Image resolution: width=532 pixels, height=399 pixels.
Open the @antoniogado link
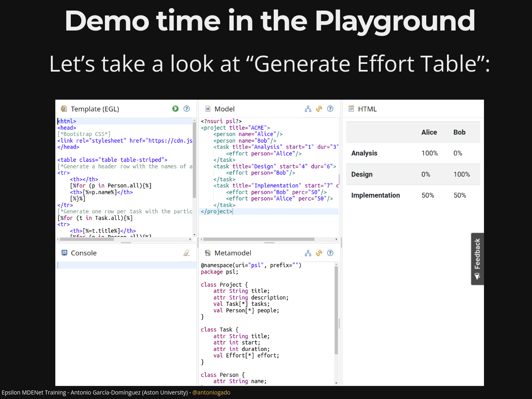coord(211,392)
